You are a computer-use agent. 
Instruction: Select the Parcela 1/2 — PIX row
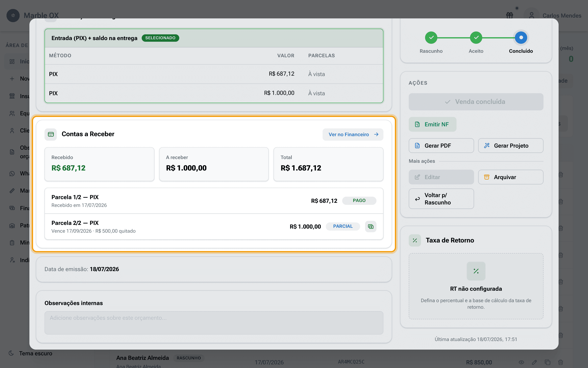214,201
